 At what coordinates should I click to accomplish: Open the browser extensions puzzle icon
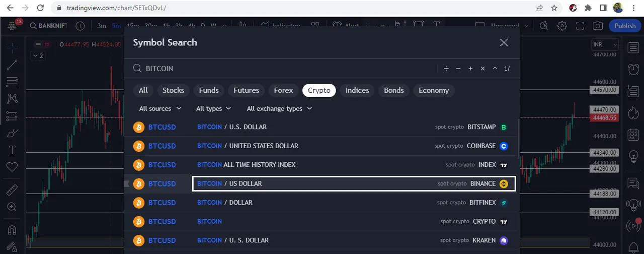point(588,8)
